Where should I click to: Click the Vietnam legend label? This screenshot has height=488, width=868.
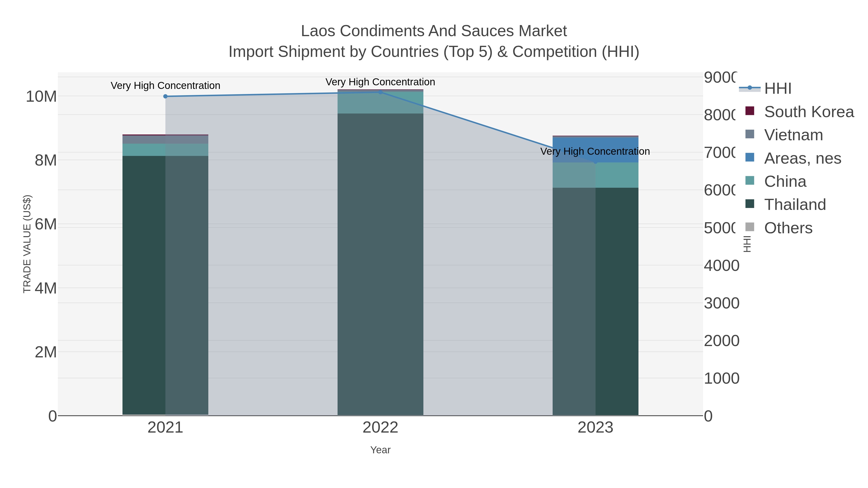pyautogui.click(x=793, y=135)
